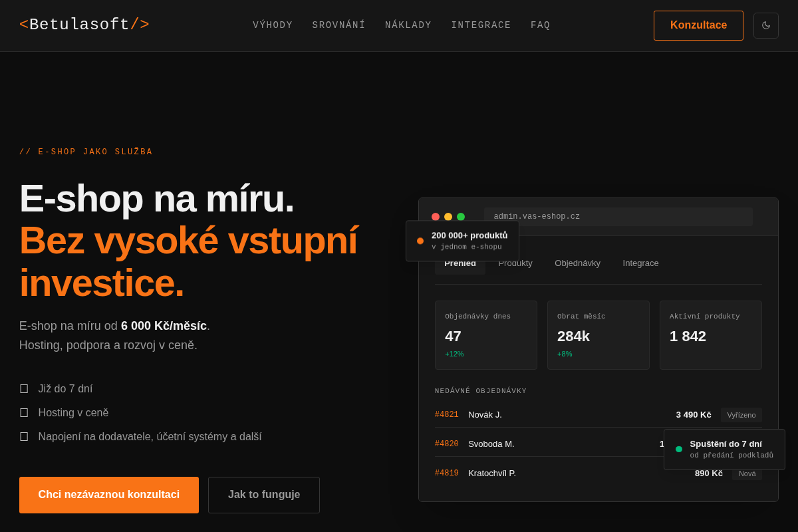The width and height of the screenshot is (798, 532).
Task: Click the Nová status badge
Action: [747, 473]
